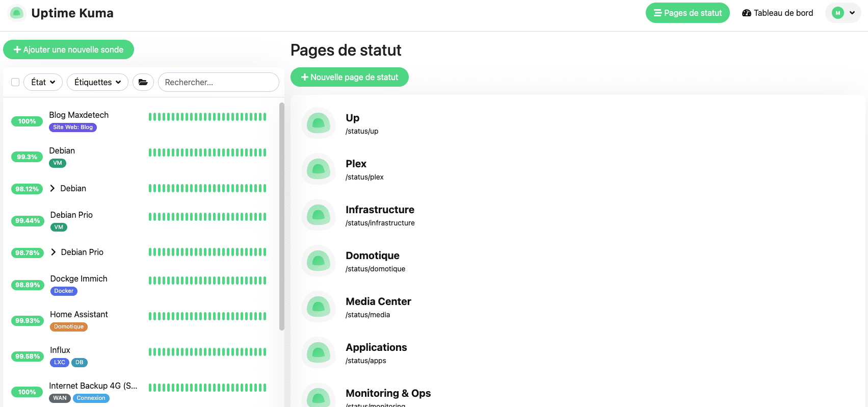Click Nouvelle page de statut button
Image resolution: width=868 pixels, height=407 pixels.
click(349, 77)
